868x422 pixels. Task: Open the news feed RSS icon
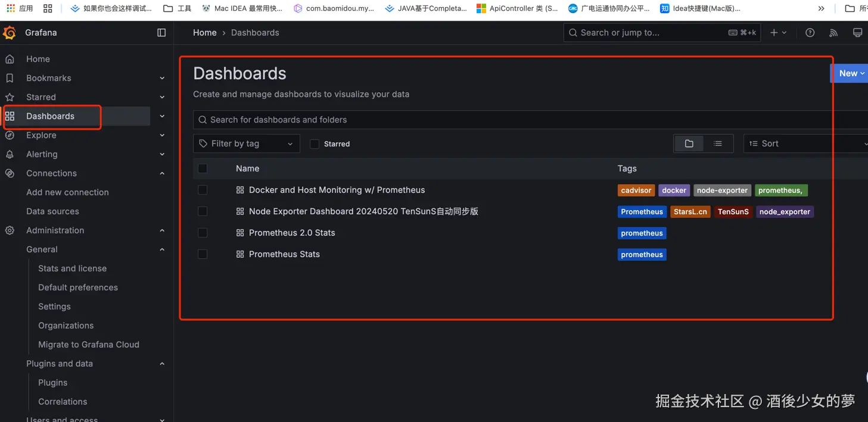click(x=833, y=33)
